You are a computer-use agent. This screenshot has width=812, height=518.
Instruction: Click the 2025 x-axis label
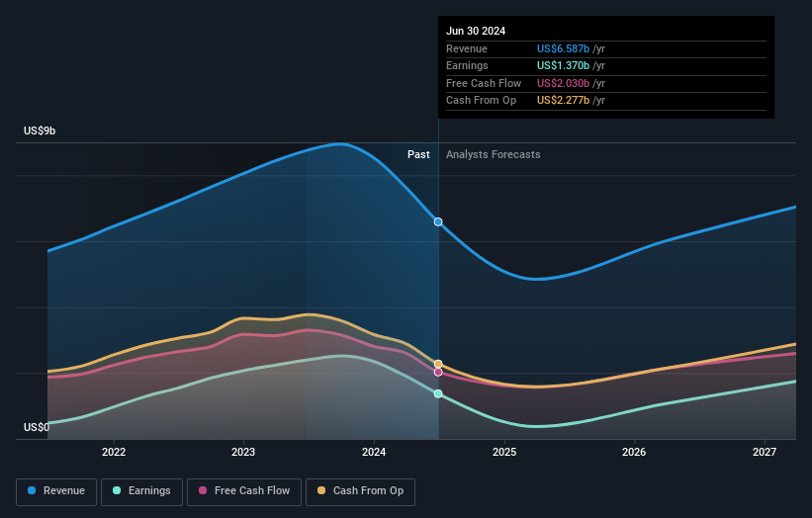point(504,452)
